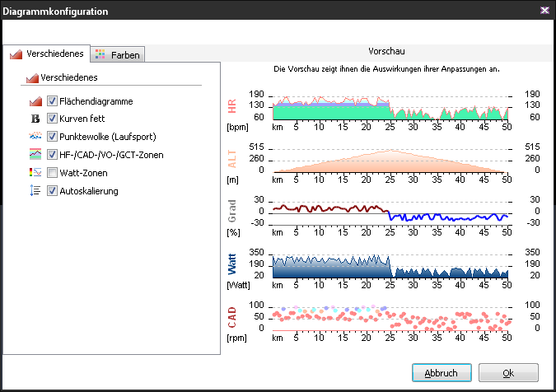Click the Grad gradient preview chart
This screenshot has height=392, width=556.
click(390, 213)
